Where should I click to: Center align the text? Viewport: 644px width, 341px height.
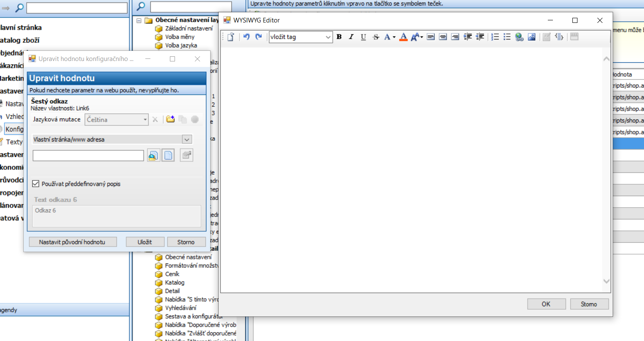[x=443, y=37]
